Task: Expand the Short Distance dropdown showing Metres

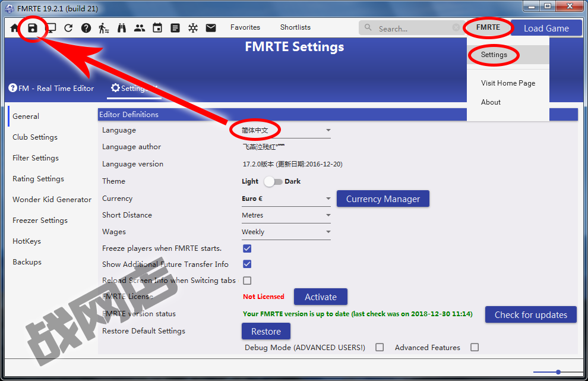Action: [286, 215]
